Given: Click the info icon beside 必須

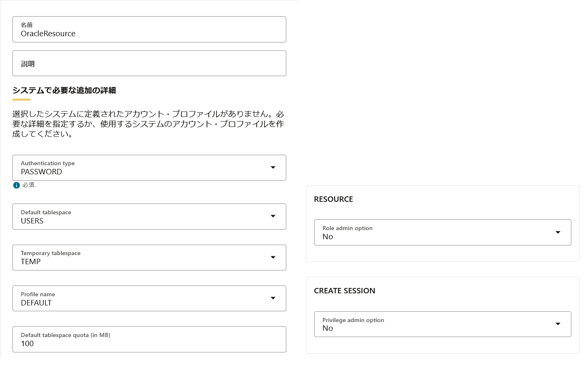Looking at the screenshot, I should pos(16,185).
